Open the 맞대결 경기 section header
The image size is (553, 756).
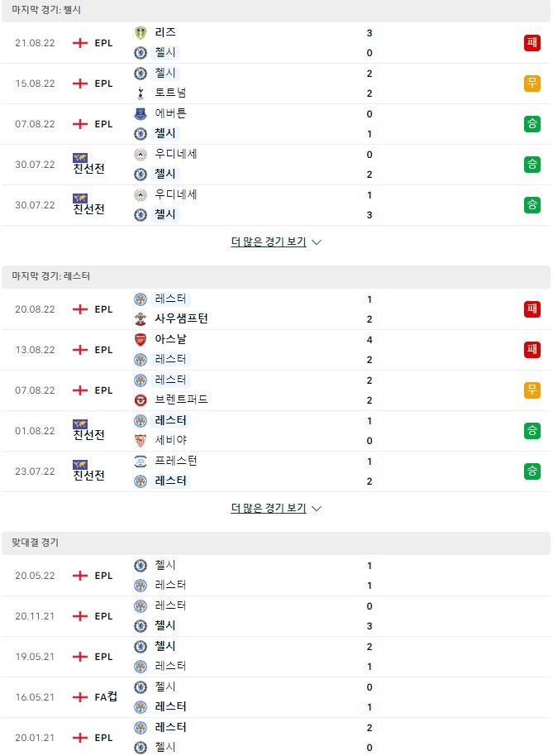tap(276, 543)
